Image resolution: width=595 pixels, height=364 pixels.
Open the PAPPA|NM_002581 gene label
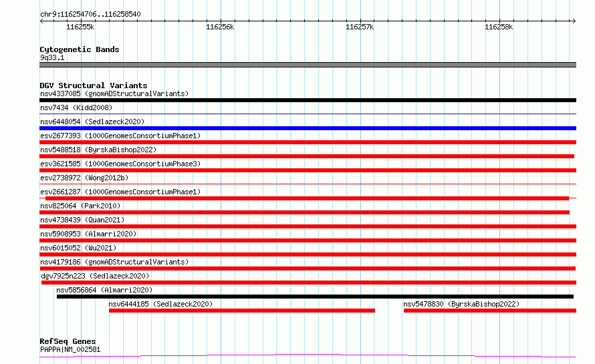click(70, 349)
